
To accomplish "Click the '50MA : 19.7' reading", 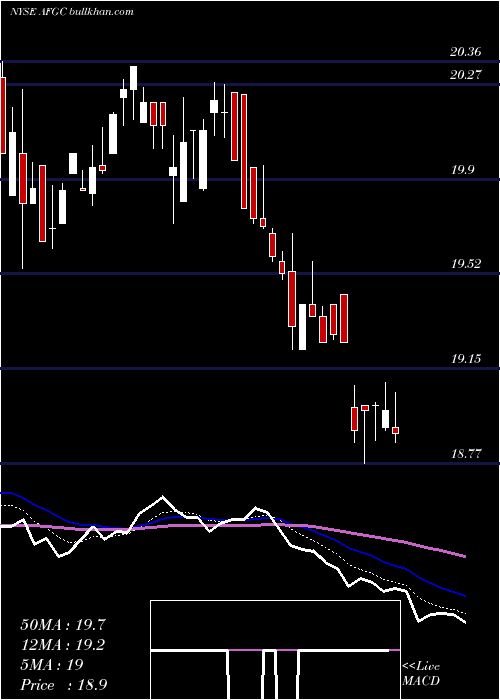I will (63, 625).
